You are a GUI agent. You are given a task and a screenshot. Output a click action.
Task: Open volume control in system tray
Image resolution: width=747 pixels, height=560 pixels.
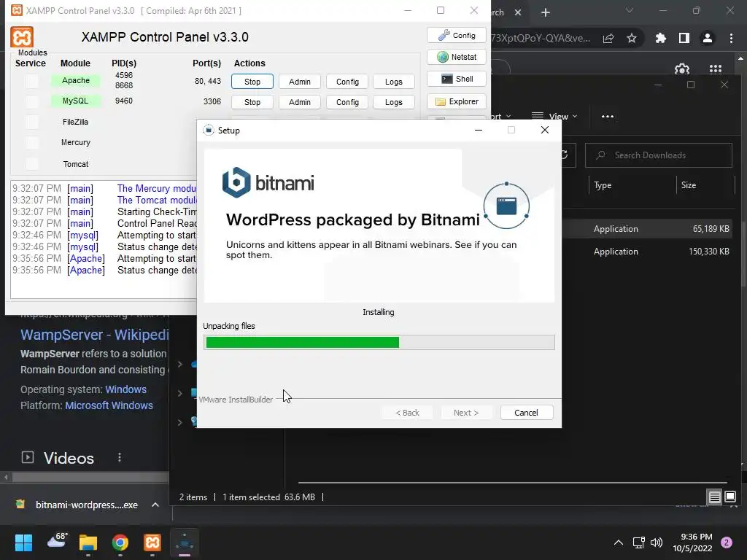[657, 542]
